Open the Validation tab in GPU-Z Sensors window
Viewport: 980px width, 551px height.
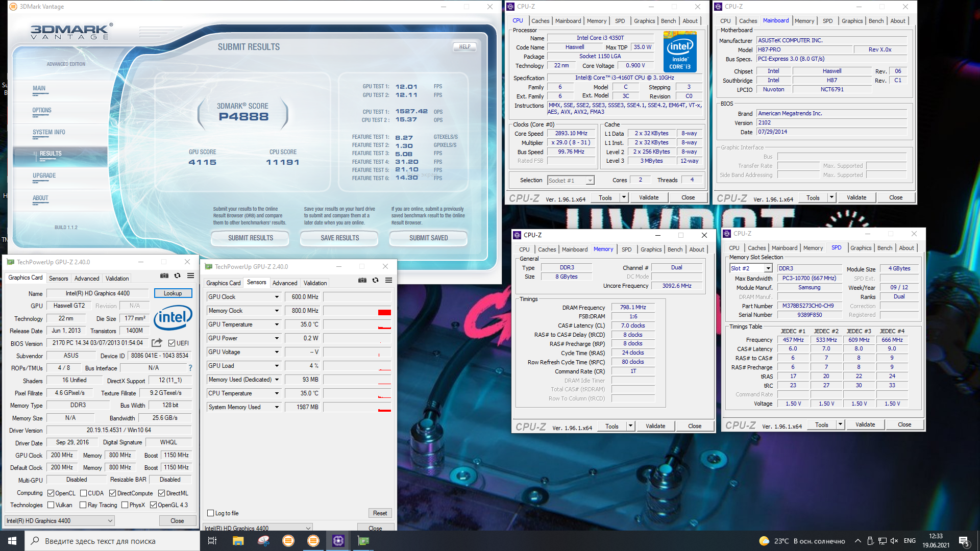point(315,283)
